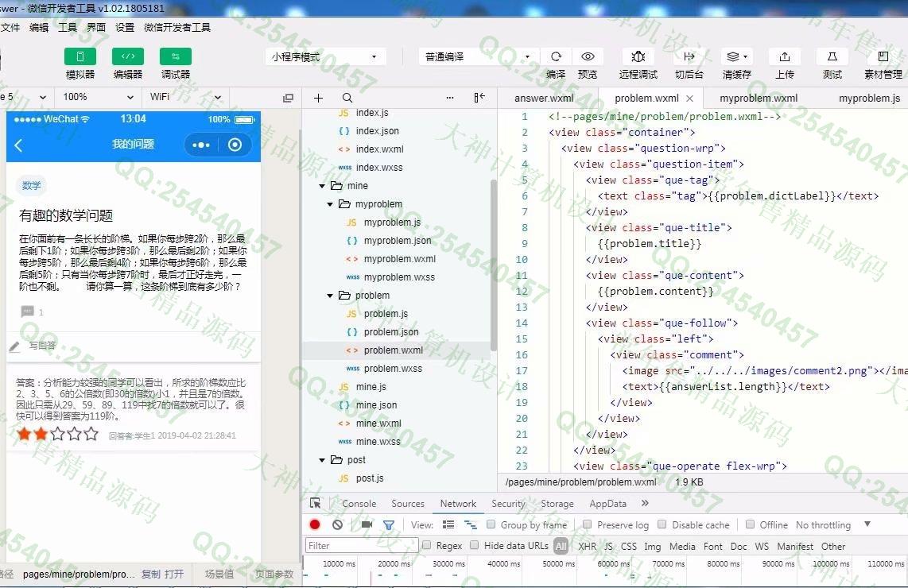Click the red Network record button
Screen dimensions: 908x588
(315, 524)
